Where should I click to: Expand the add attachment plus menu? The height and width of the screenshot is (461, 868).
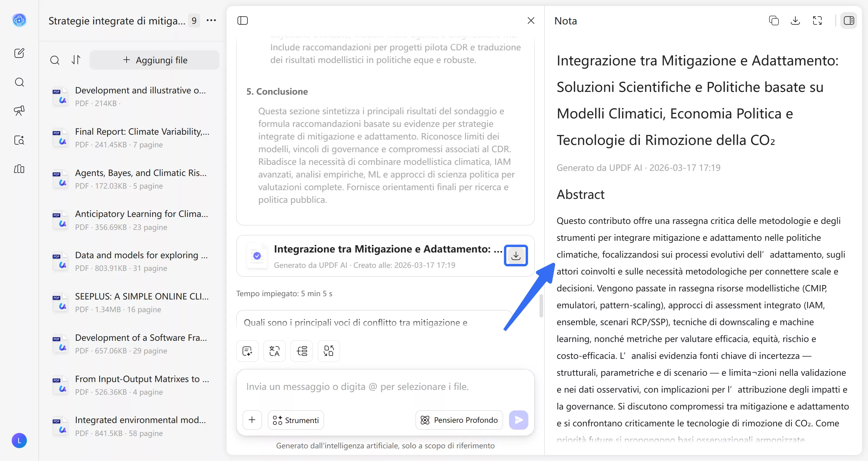tap(252, 420)
